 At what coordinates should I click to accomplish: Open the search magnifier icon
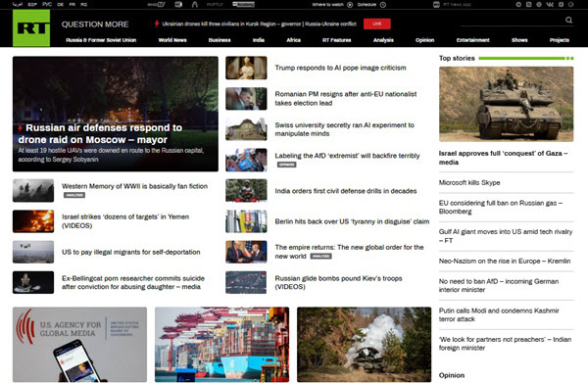(x=568, y=21)
